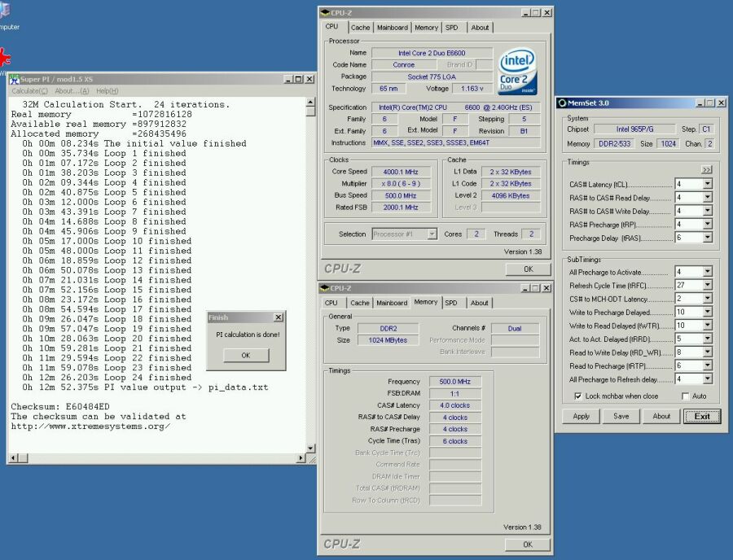Click MemSet expand timings arrow button
733x560 pixels.
click(706, 169)
